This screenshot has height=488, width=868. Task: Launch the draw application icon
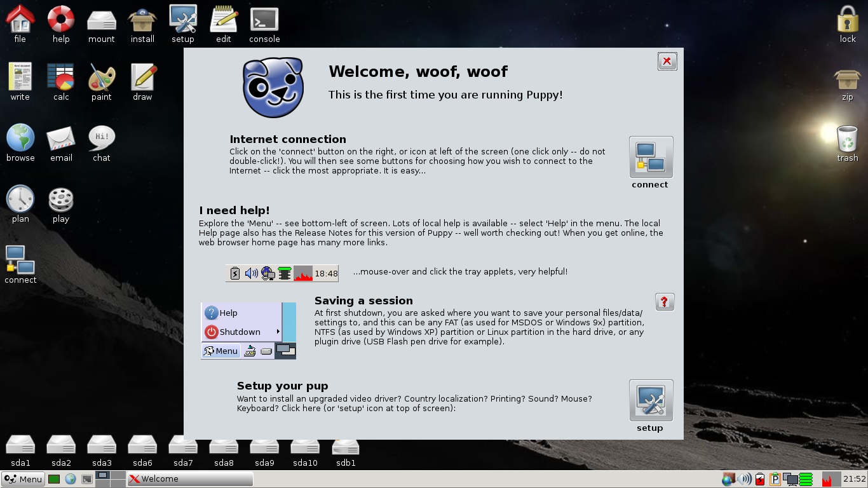pos(142,77)
